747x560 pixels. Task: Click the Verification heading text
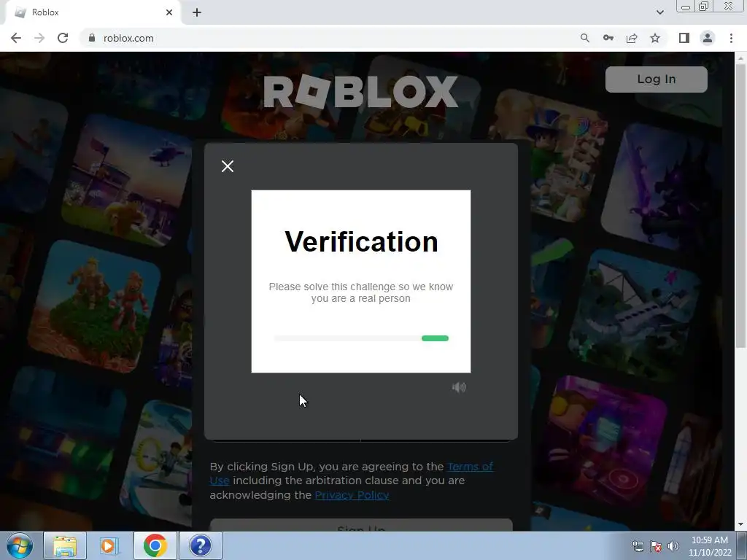(361, 241)
